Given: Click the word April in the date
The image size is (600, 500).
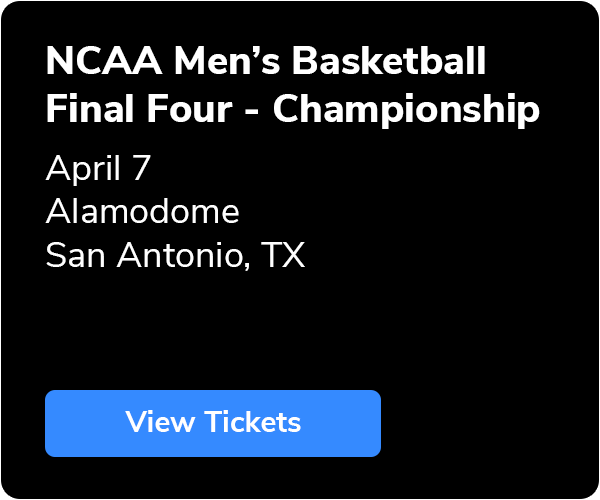Looking at the screenshot, I should [84, 168].
